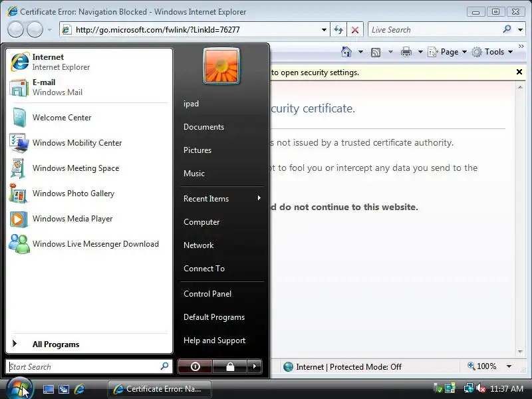Open zoom level dropdown arrow
Image resolution: width=532 pixels, height=399 pixels.
pyautogui.click(x=509, y=366)
